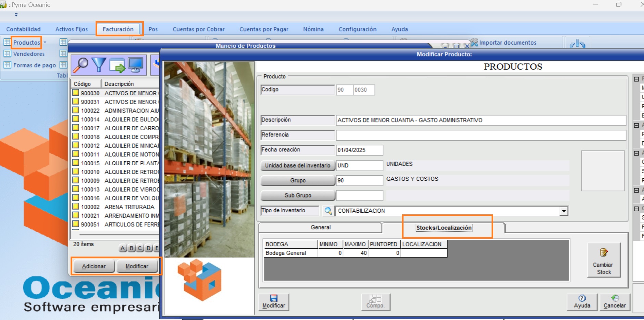
Task: Open Importar documentos
Action: [507, 43]
